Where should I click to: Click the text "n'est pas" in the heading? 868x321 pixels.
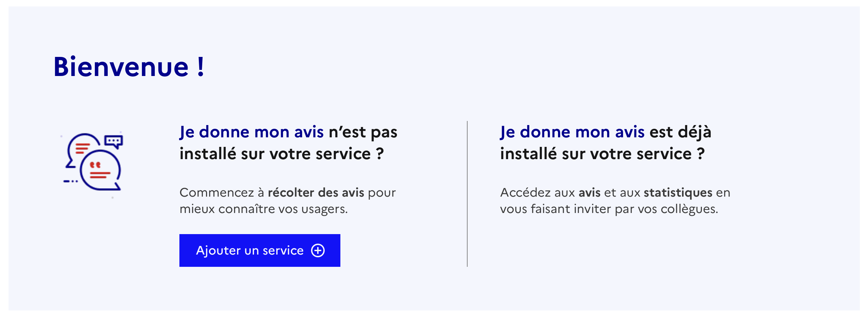(x=363, y=132)
